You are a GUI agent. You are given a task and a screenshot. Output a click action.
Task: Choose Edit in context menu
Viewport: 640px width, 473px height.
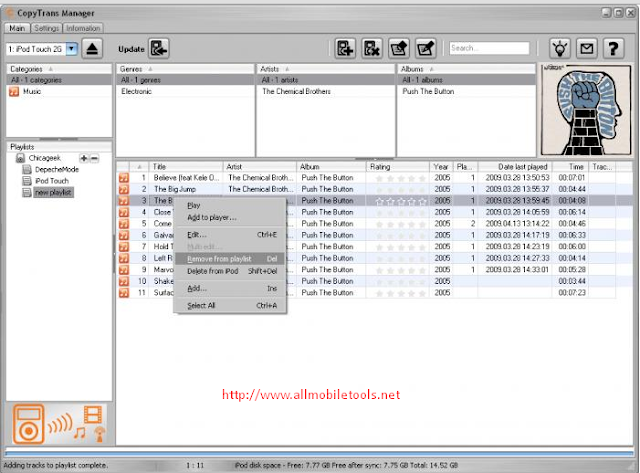click(230, 235)
